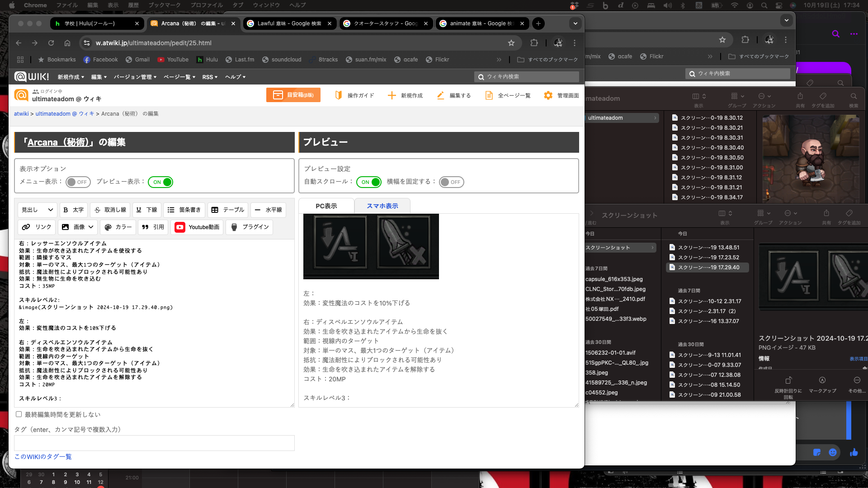This screenshot has width=868, height=488.
Task: Click the ウィキ内検索 search box
Action: pos(527,77)
